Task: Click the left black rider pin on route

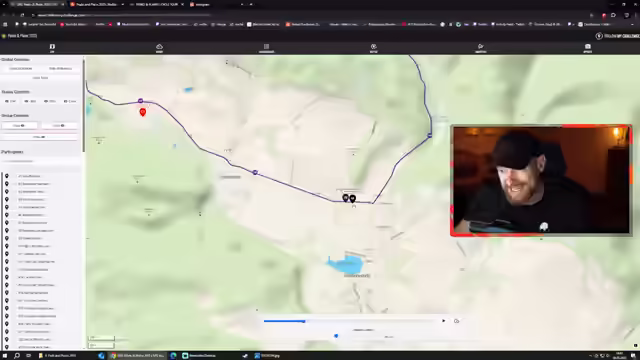Action: (x=345, y=198)
